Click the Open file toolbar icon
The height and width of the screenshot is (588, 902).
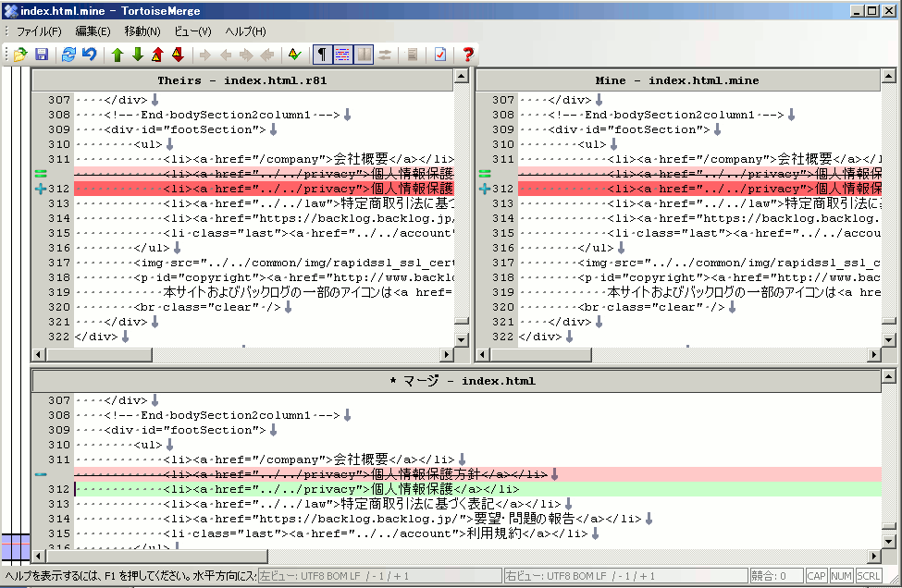coord(20,55)
